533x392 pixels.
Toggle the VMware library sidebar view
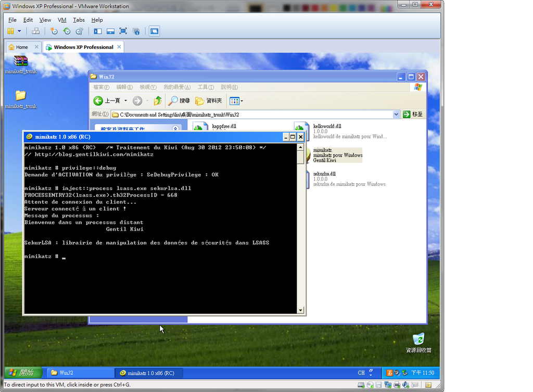[98, 31]
